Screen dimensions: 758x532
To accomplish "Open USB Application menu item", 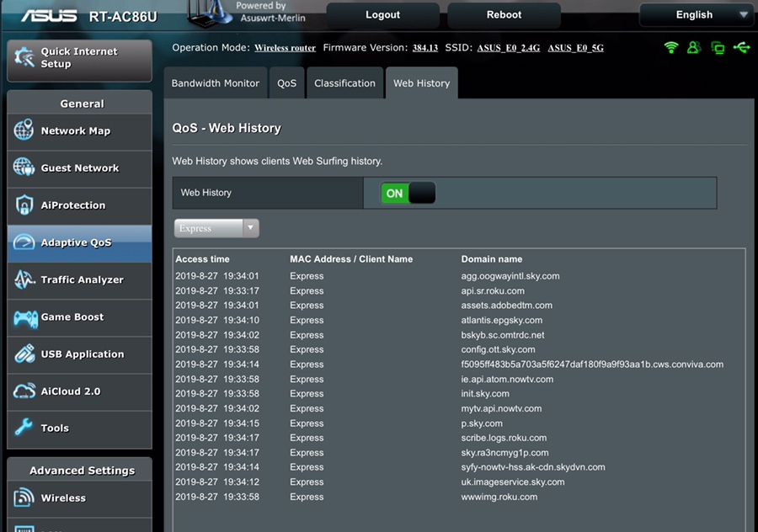I will click(80, 354).
